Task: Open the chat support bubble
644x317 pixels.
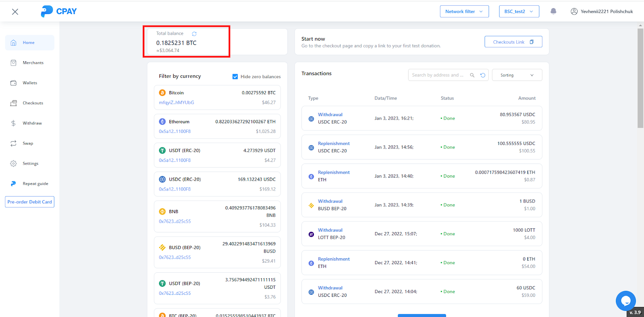Action: (625, 300)
